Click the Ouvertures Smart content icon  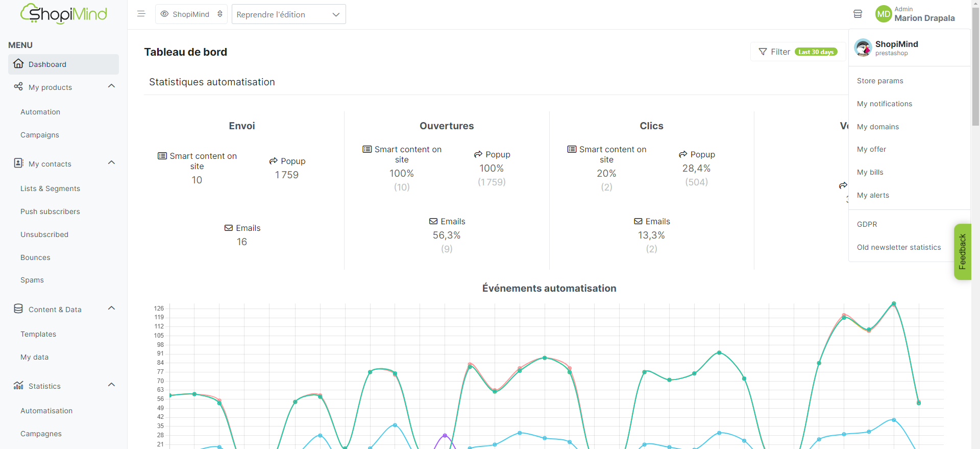367,149
